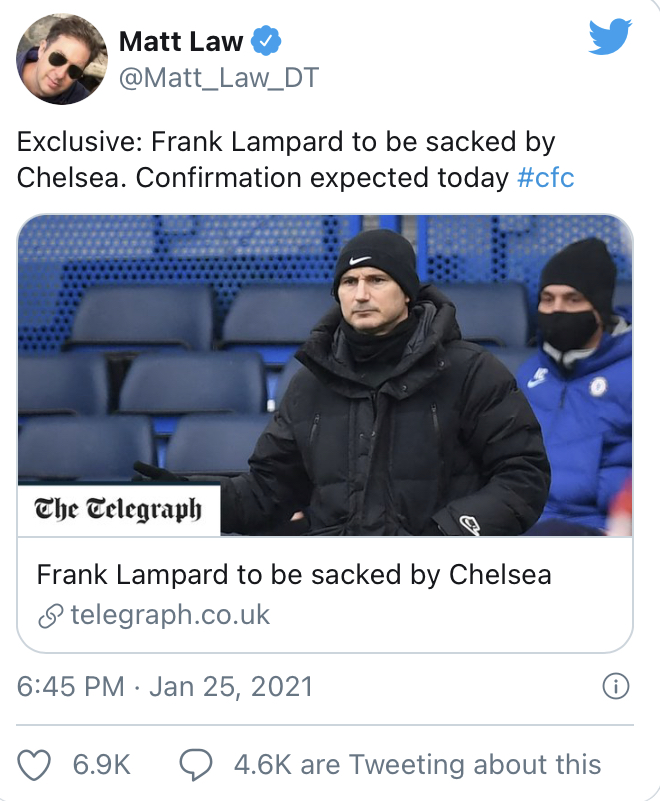Follow the #cfc hashtag
Viewport: 660px width, 801px height.
tap(546, 178)
